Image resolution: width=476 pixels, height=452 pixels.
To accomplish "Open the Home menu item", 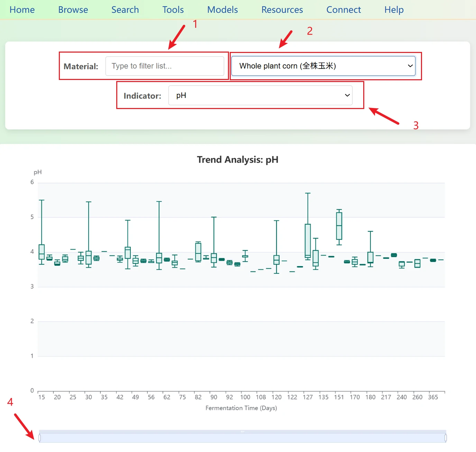I will (22, 10).
